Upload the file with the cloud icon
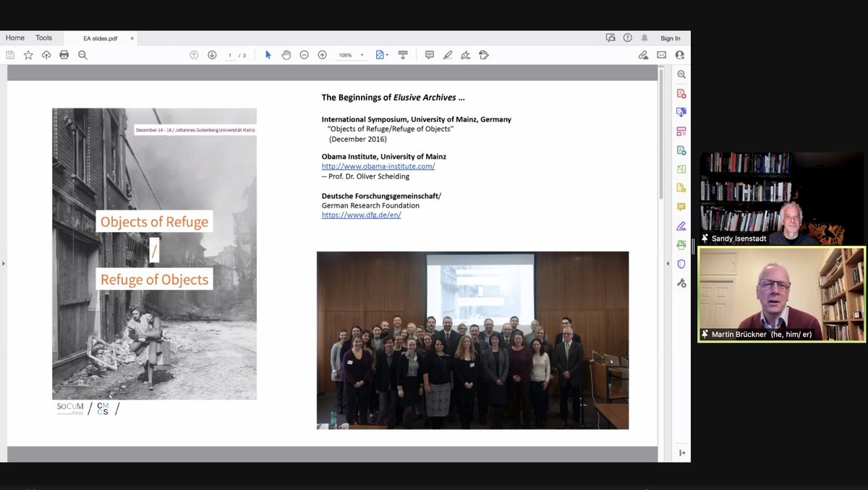868x490 pixels. click(x=46, y=55)
